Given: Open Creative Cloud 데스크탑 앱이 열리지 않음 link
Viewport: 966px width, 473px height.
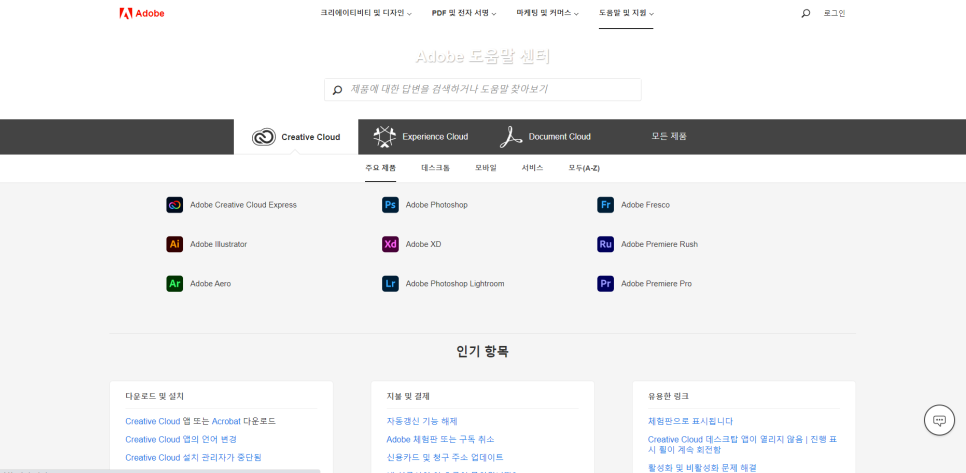Looking at the screenshot, I should [742, 445].
